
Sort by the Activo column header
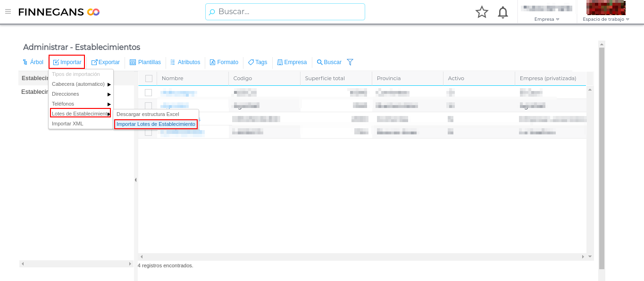pos(479,78)
